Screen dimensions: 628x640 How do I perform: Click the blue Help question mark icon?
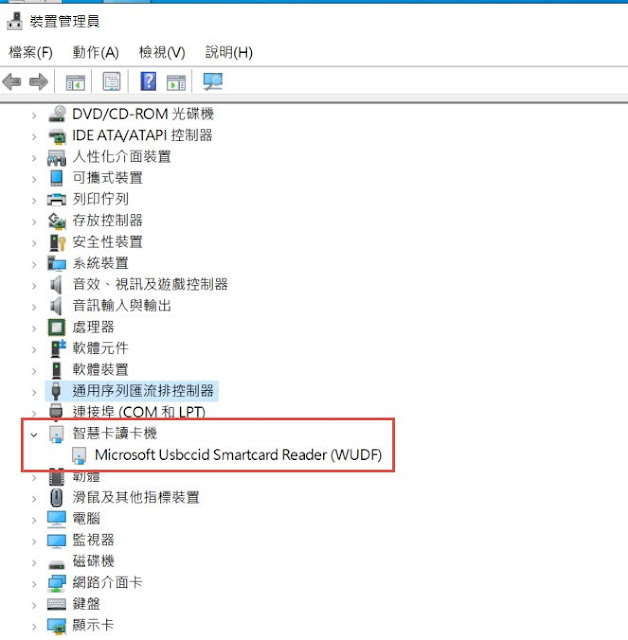(x=148, y=81)
